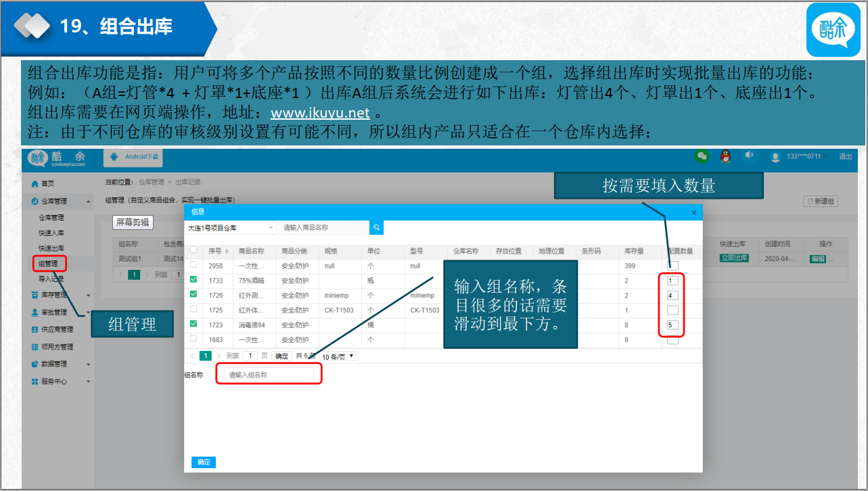868x491 pixels.
Task: Select 组管理 in the sidebar
Action: (x=49, y=263)
